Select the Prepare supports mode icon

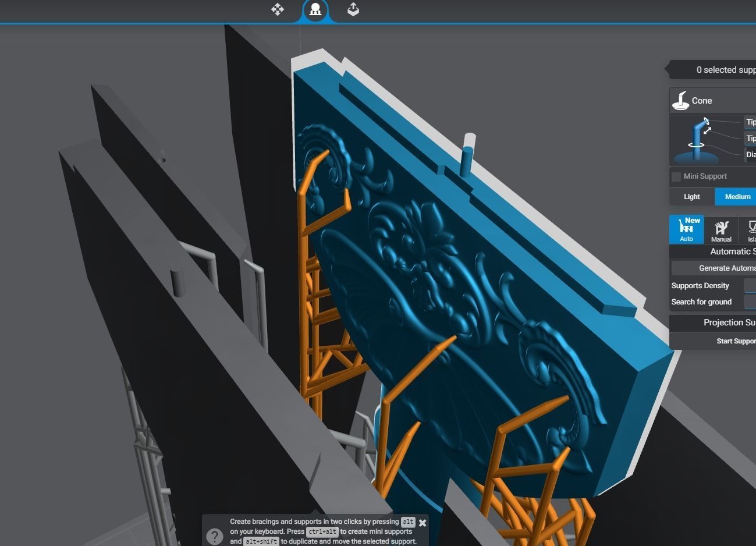315,9
